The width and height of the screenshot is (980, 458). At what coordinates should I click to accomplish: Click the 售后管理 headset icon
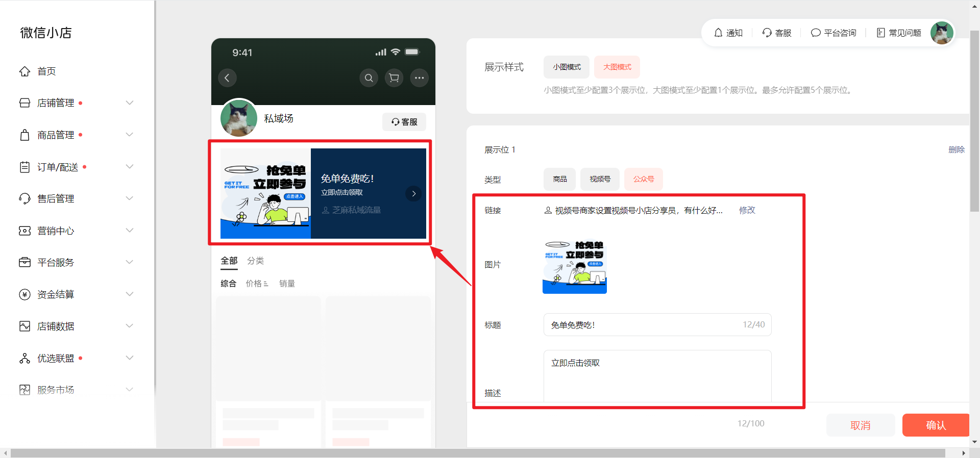tap(24, 199)
